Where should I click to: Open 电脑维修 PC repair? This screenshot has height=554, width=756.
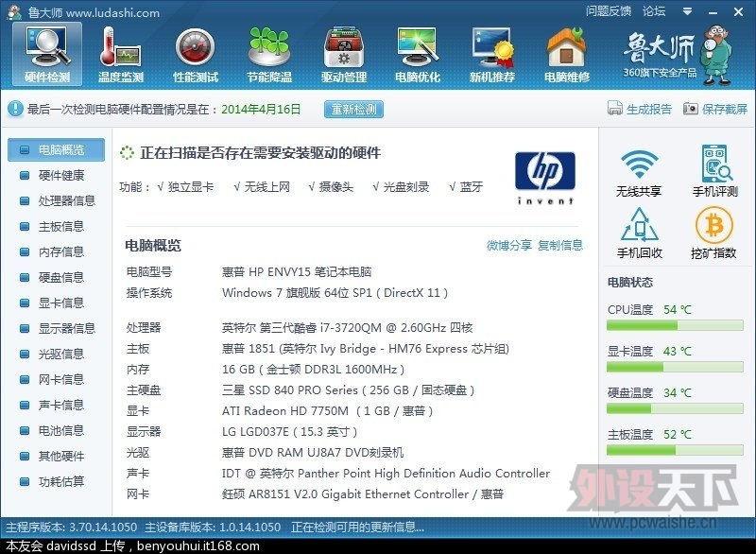[567, 55]
